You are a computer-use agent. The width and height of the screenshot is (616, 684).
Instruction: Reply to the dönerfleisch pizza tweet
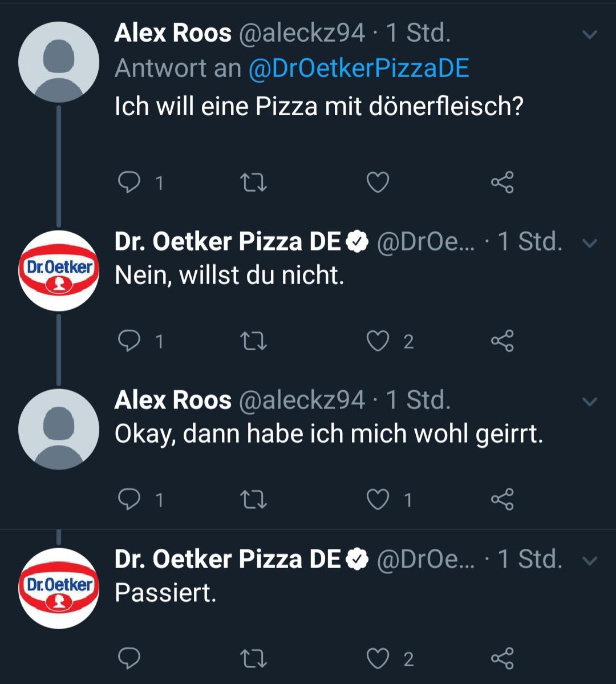point(129,183)
